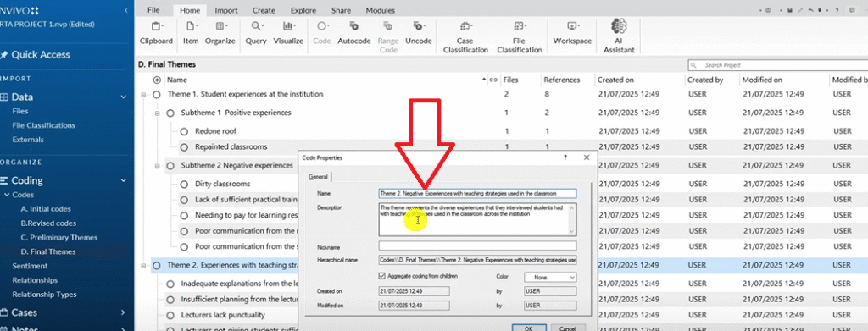The image size is (868, 331).
Task: Click the plus icon beside Name header
Action: [x=157, y=80]
